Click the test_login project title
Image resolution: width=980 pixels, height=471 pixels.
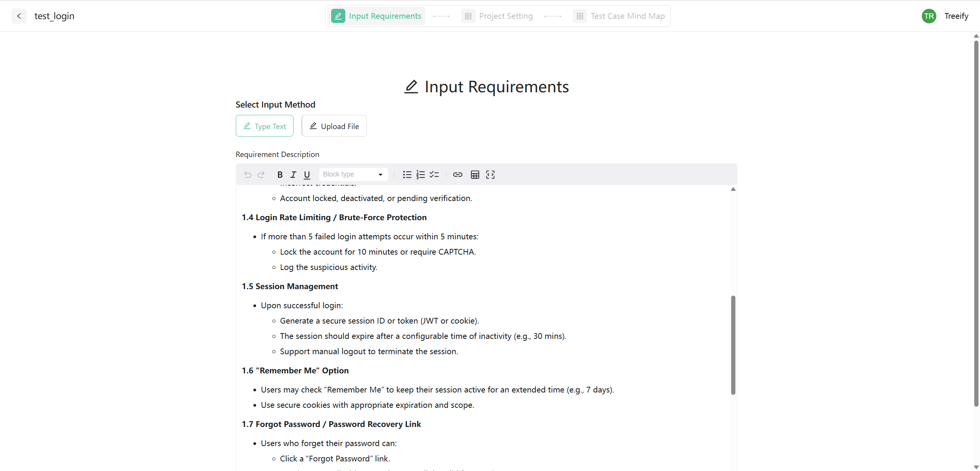tap(54, 16)
